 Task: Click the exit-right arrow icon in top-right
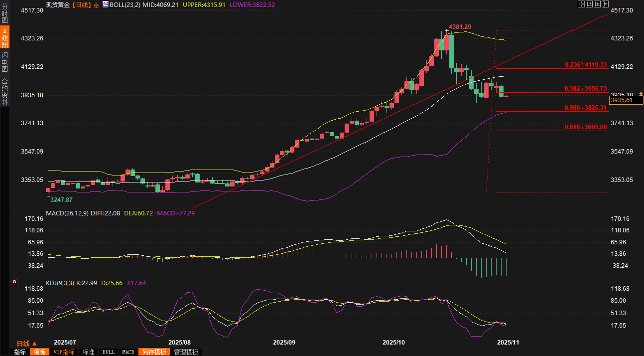[x=605, y=4]
